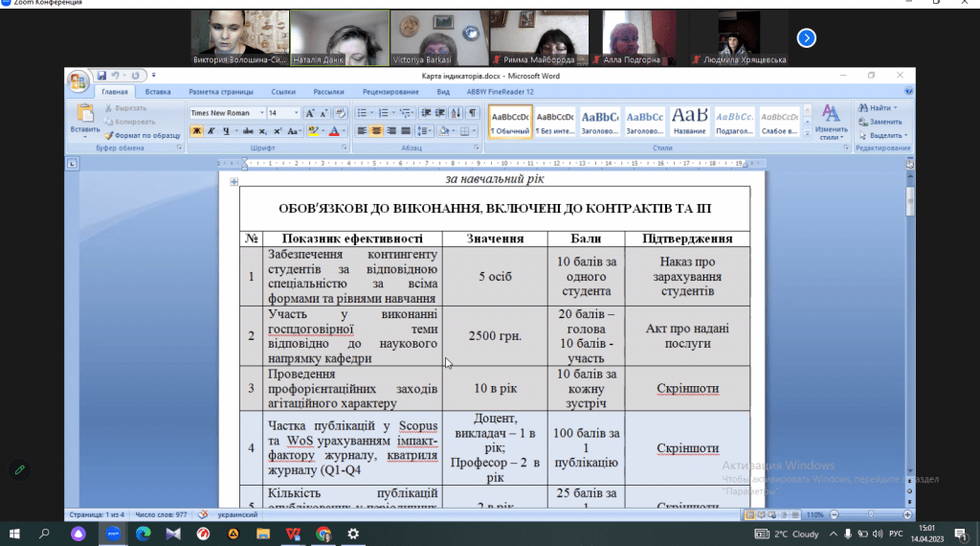Expand the Найти (Find) dropdown arrow
The height and width of the screenshot is (546, 980).
point(895,108)
